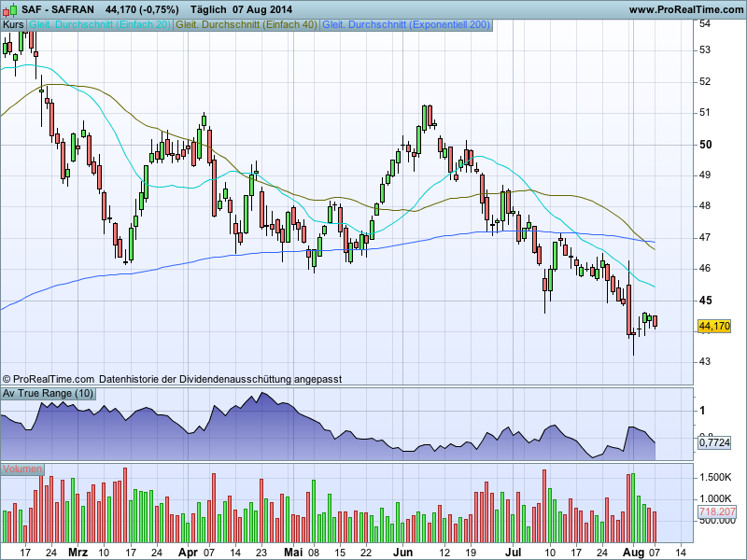Click the 44,170 (-0,75%) quote text
This screenshot has height=560, width=747.
tap(142, 9)
